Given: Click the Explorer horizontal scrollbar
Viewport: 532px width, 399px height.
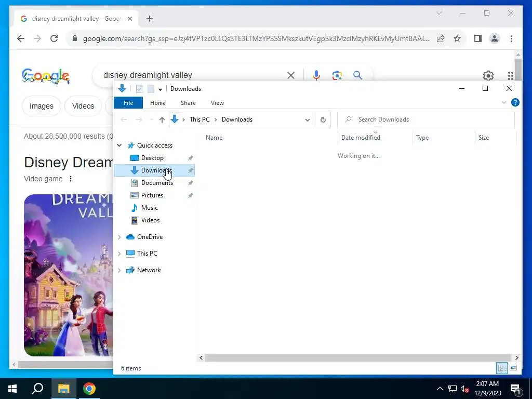Looking at the screenshot, I should click(x=358, y=357).
